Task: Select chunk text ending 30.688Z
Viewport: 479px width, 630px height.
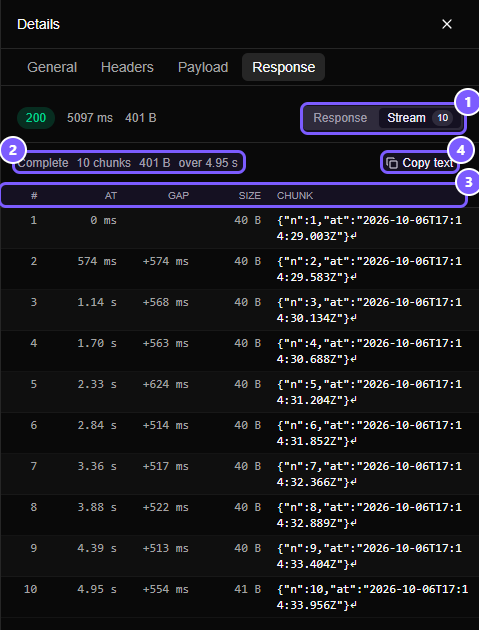Action: pyautogui.click(x=369, y=351)
